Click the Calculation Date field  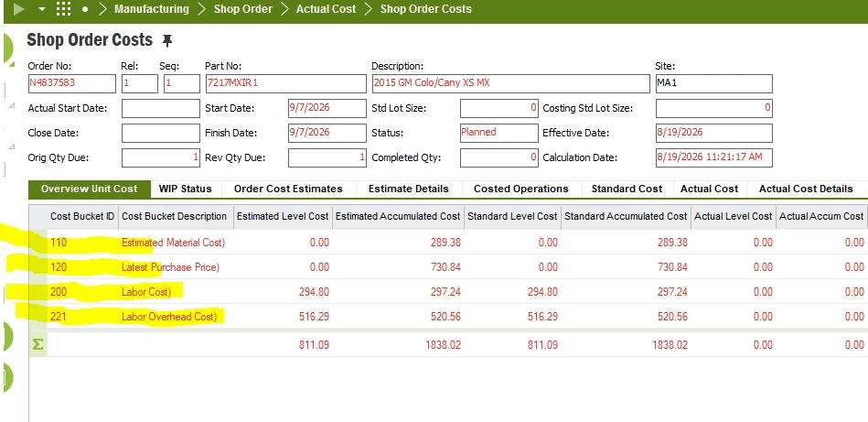(714, 157)
